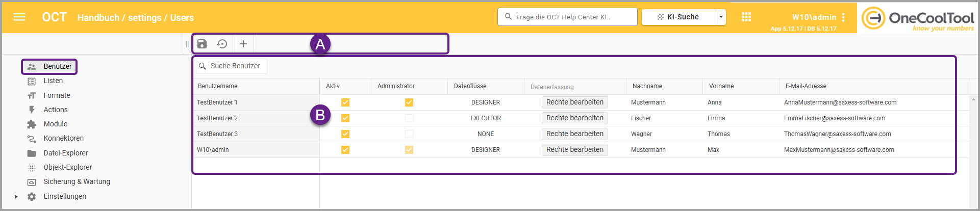Viewport: 980px width, 211px height.
Task: Enable Administrator for TestBenutzer 2
Action: click(409, 118)
